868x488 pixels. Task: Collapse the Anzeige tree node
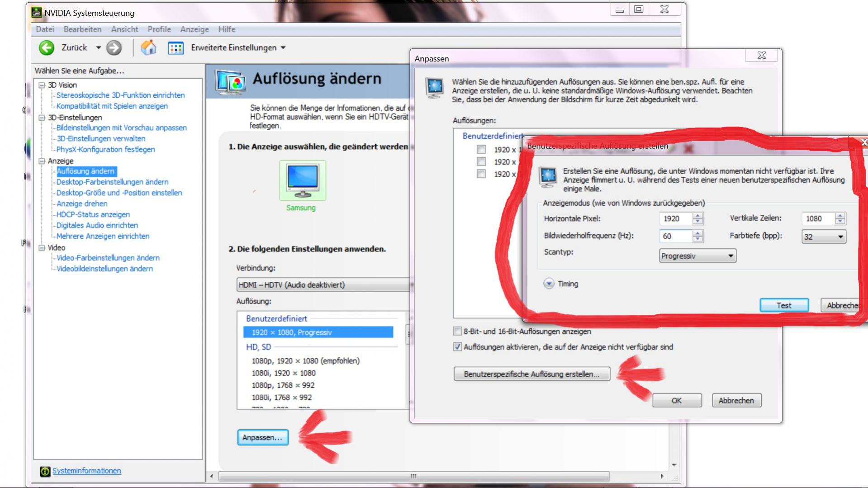[x=42, y=161]
